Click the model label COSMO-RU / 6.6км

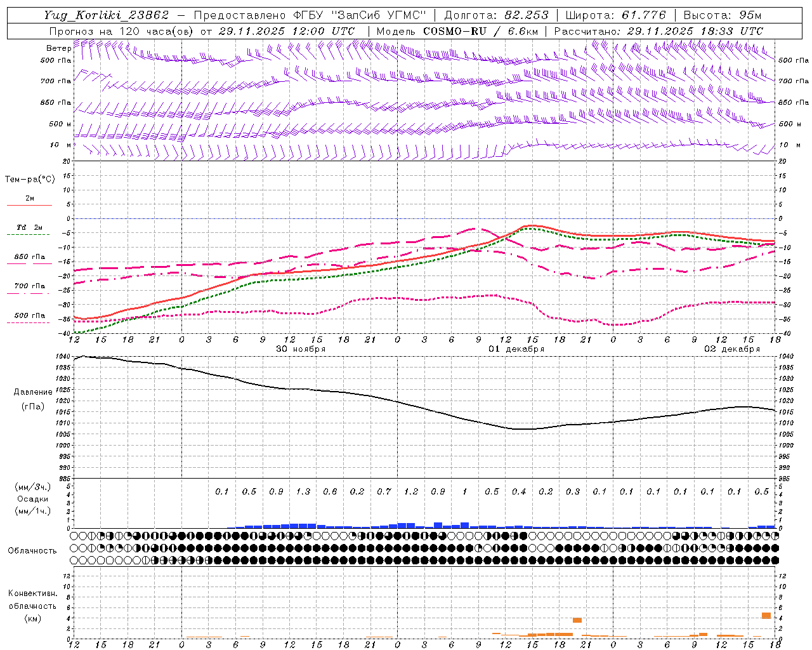pos(480,31)
